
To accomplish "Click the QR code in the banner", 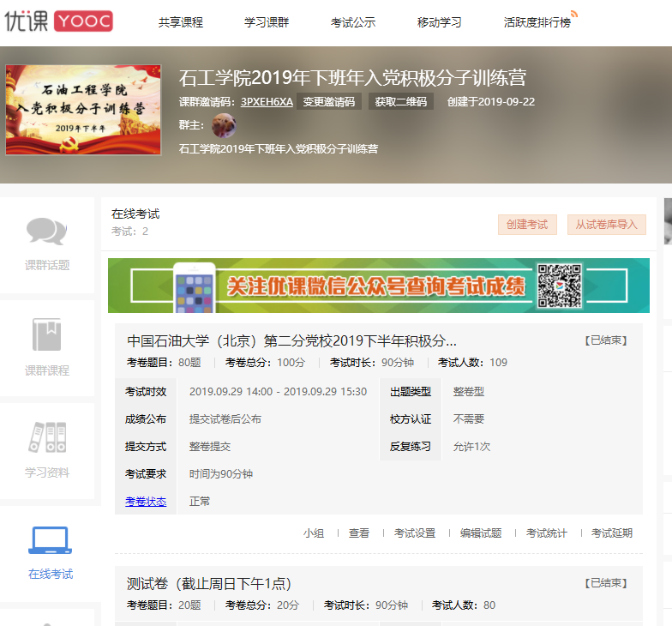I will point(559,286).
